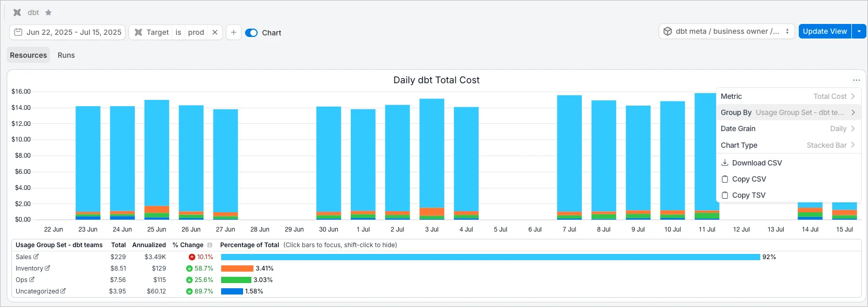Expand the Metric Total Cost submenu
Image resolution: width=868 pixels, height=307 pixels.
[x=788, y=96]
